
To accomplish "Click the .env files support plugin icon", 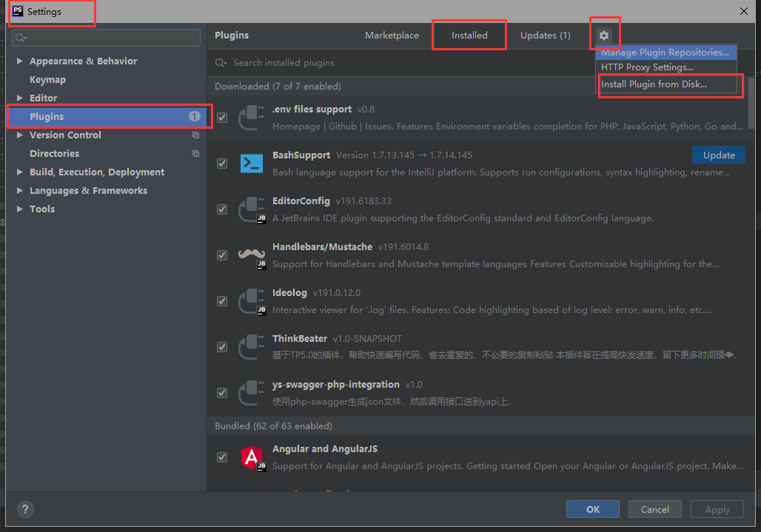I will click(x=252, y=118).
